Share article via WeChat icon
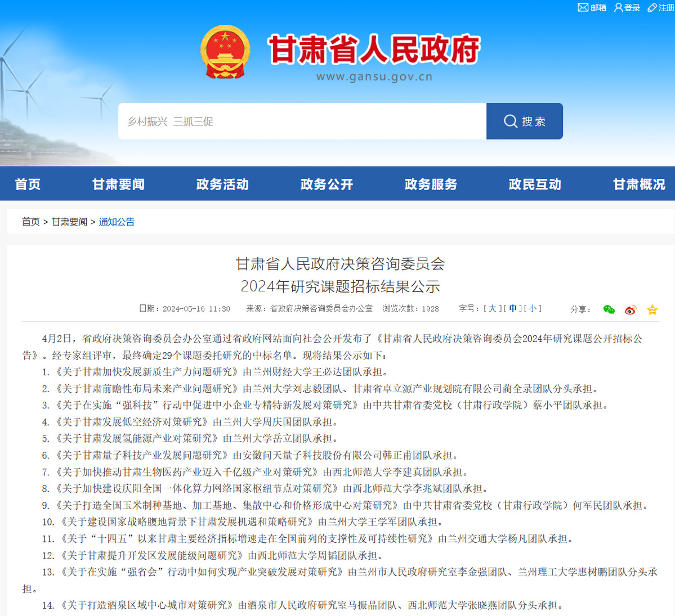The image size is (675, 616). click(609, 309)
